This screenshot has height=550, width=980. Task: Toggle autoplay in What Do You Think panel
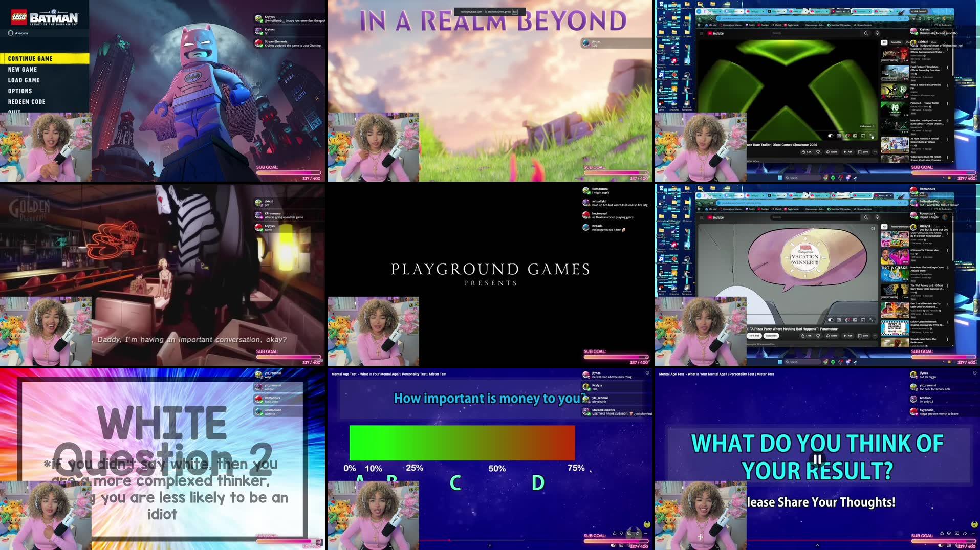click(941, 545)
